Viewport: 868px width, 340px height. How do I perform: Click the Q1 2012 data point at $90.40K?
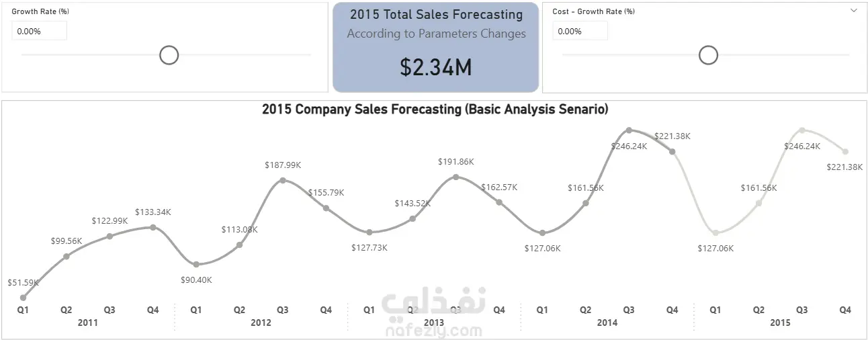click(196, 264)
